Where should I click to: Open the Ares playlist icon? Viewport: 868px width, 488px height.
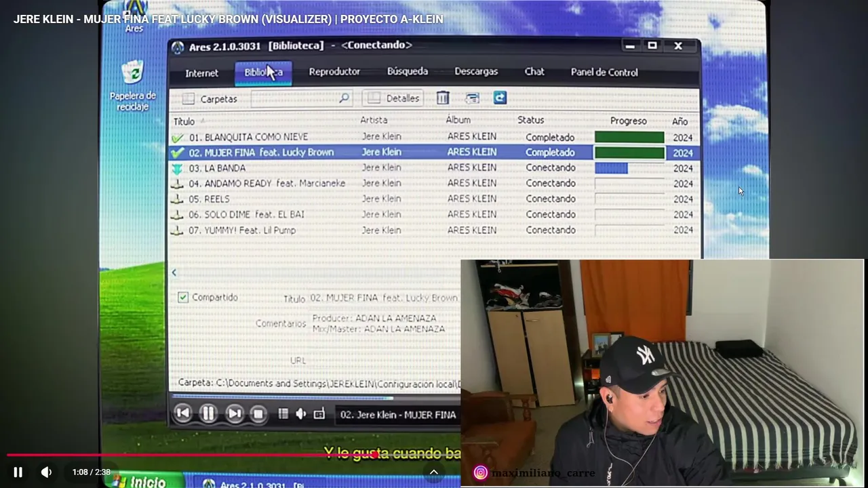(x=283, y=413)
